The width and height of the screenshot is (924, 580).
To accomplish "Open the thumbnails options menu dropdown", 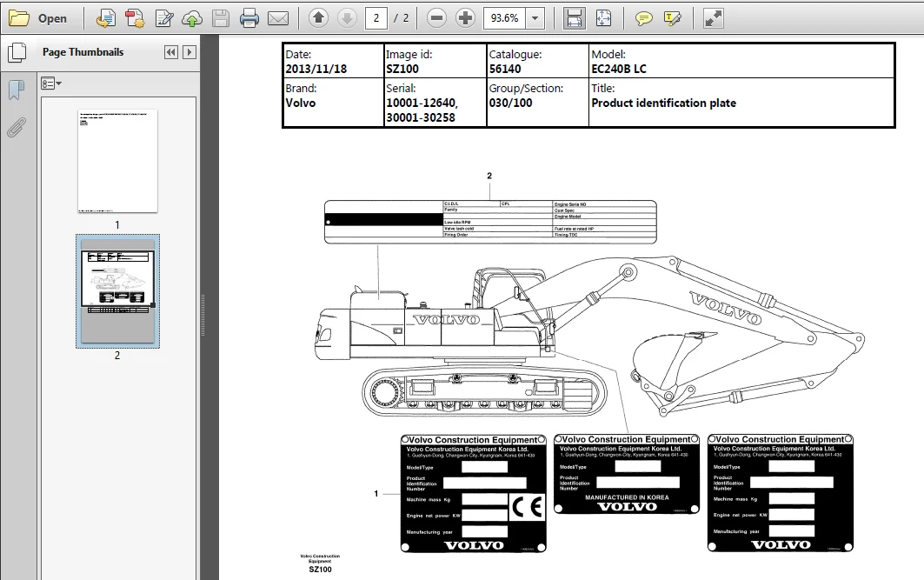I will (x=51, y=83).
